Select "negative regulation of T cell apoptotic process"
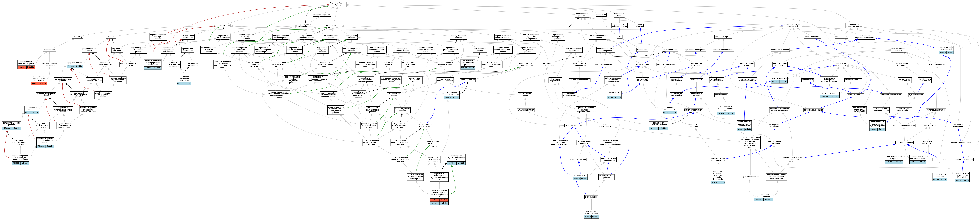 pyautogui.click(x=45, y=142)
